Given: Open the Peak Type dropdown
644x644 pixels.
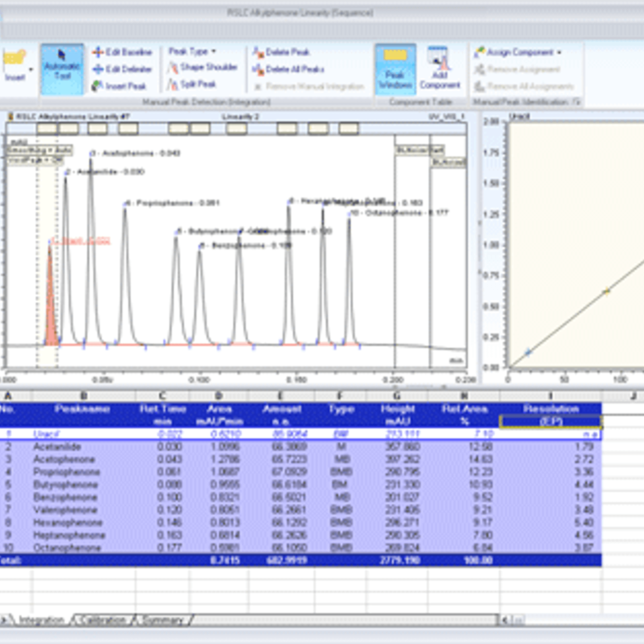Looking at the screenshot, I should (x=192, y=51).
